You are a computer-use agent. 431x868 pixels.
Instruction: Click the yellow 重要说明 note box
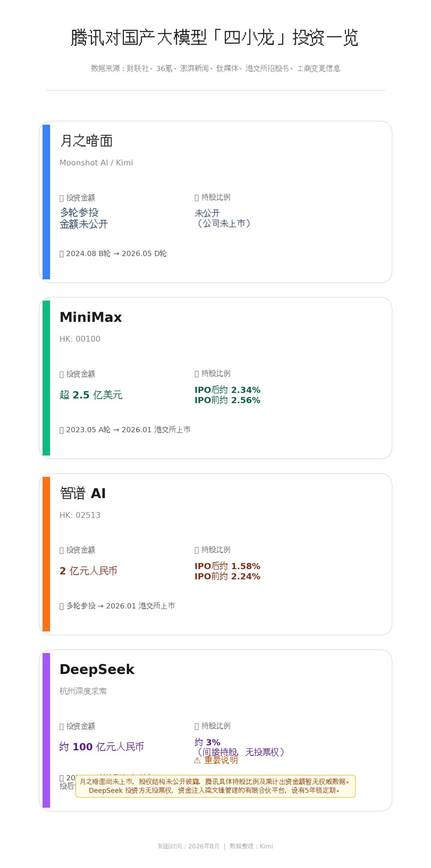pyautogui.click(x=215, y=786)
